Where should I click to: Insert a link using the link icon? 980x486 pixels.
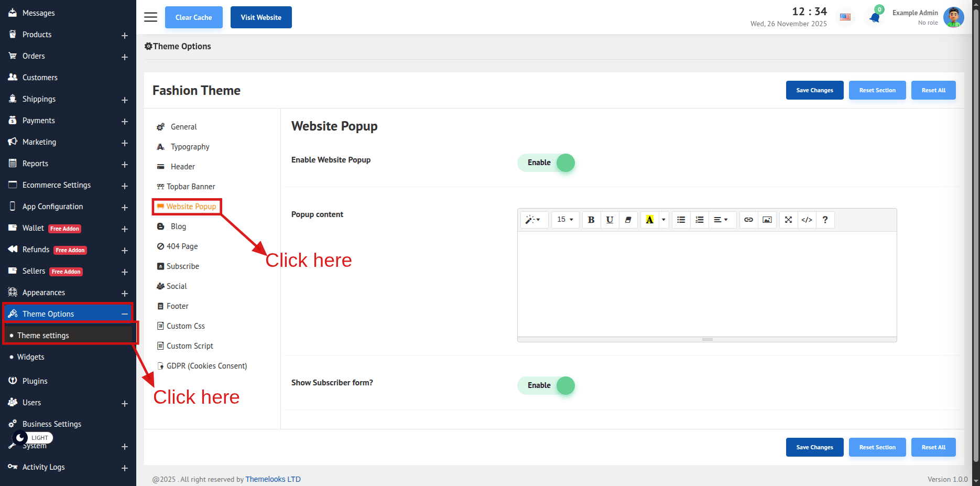(x=748, y=220)
